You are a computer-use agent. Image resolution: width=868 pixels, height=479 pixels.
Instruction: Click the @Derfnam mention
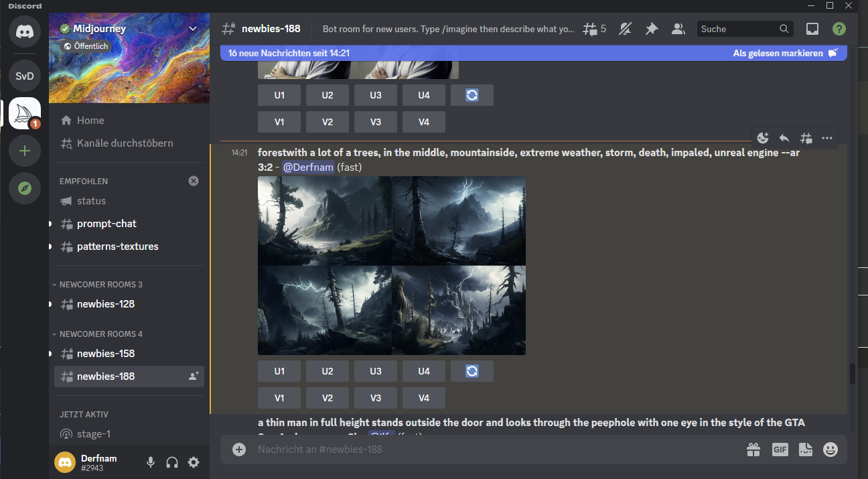point(308,167)
